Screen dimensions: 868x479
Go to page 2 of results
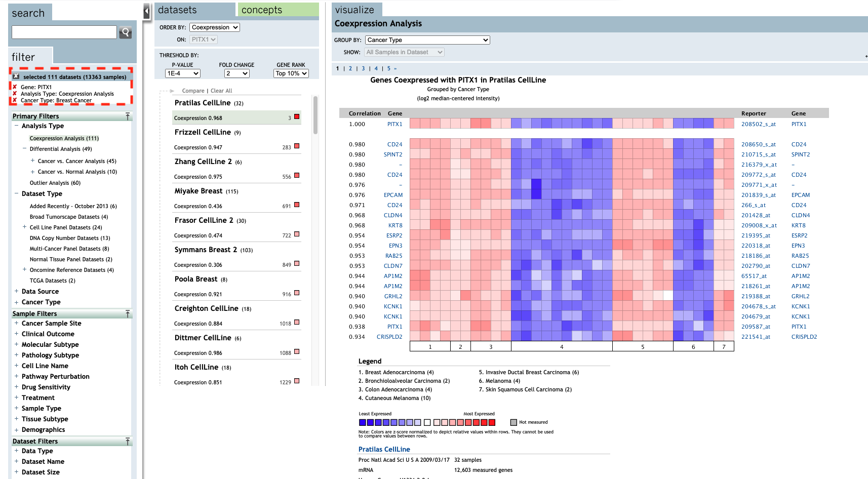pyautogui.click(x=350, y=68)
